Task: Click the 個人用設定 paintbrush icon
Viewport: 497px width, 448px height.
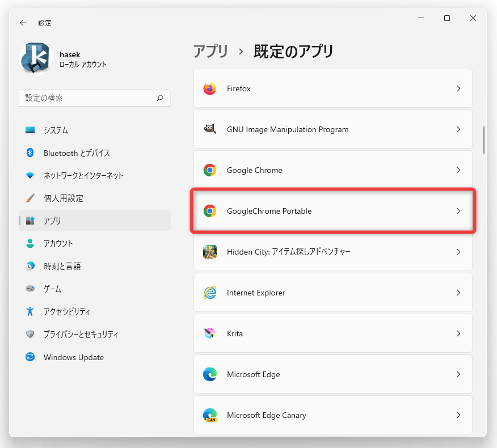Action: (x=30, y=198)
